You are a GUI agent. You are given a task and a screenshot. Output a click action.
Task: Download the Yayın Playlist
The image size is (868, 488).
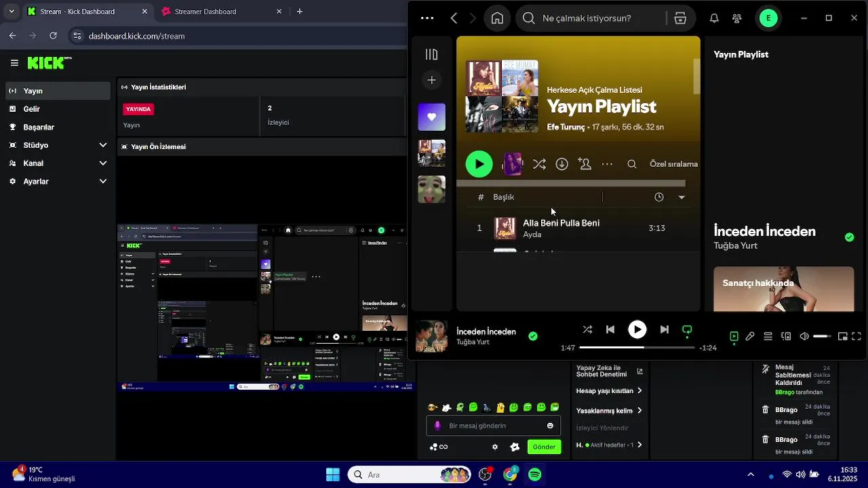click(x=562, y=164)
